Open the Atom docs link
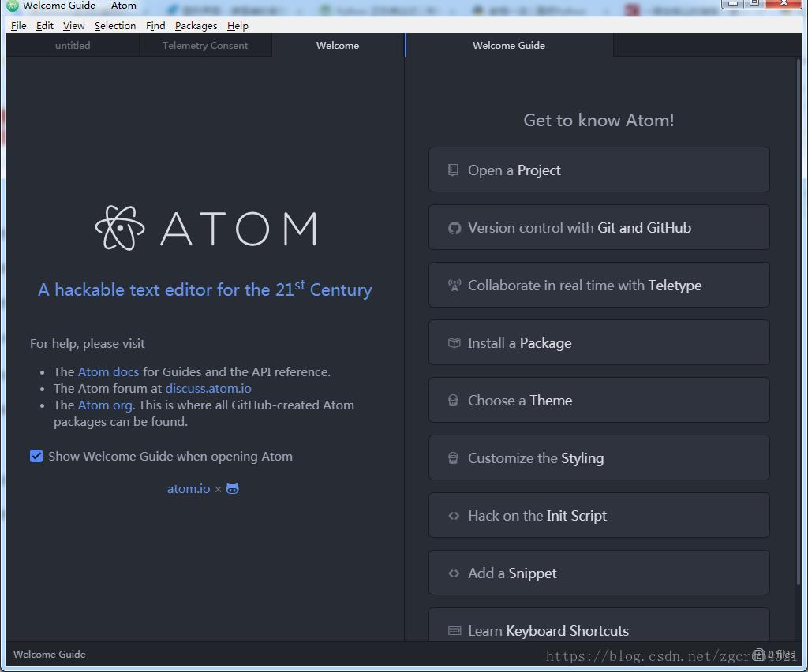This screenshot has width=808, height=672. tap(108, 371)
